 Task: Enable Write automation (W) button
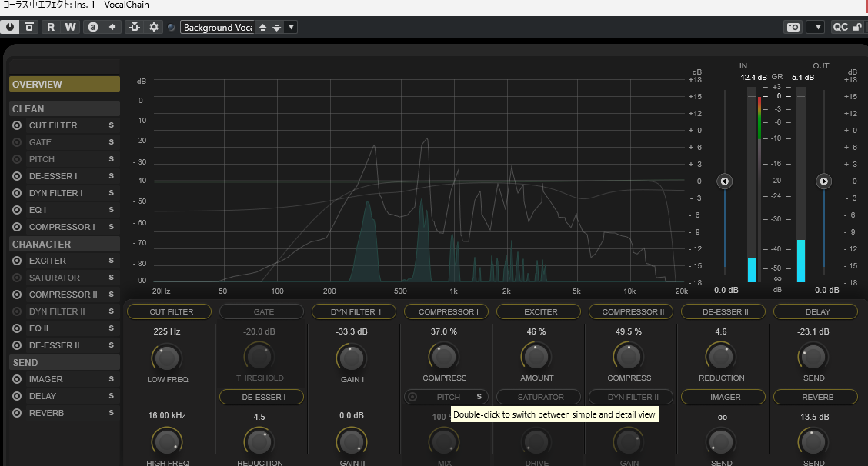70,27
